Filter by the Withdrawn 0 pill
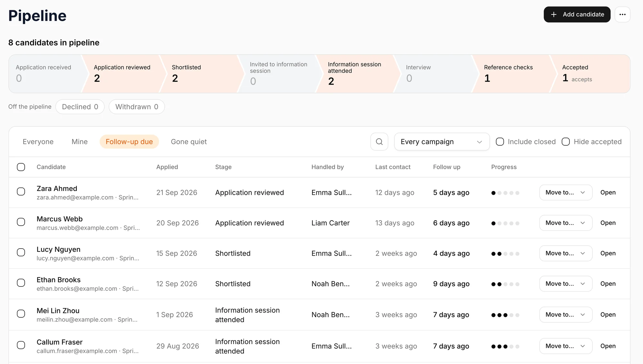Image resolution: width=643 pixels, height=364 pixels. coord(137,107)
